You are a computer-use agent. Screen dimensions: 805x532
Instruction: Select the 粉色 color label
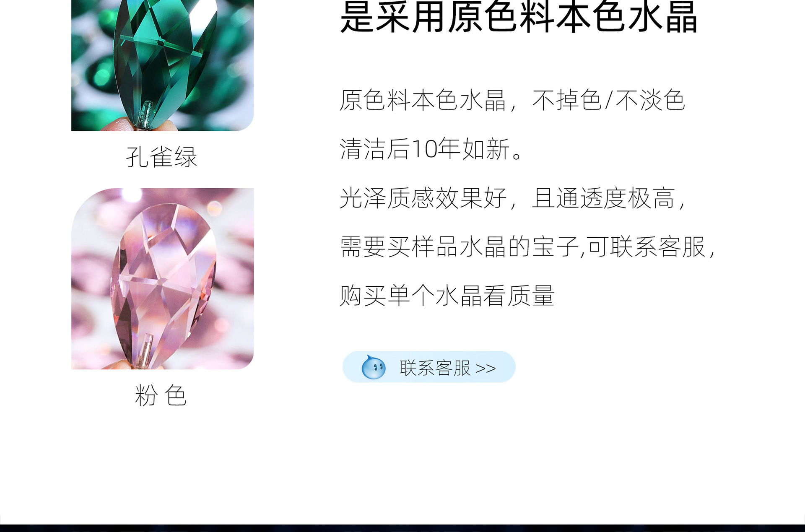click(x=161, y=395)
